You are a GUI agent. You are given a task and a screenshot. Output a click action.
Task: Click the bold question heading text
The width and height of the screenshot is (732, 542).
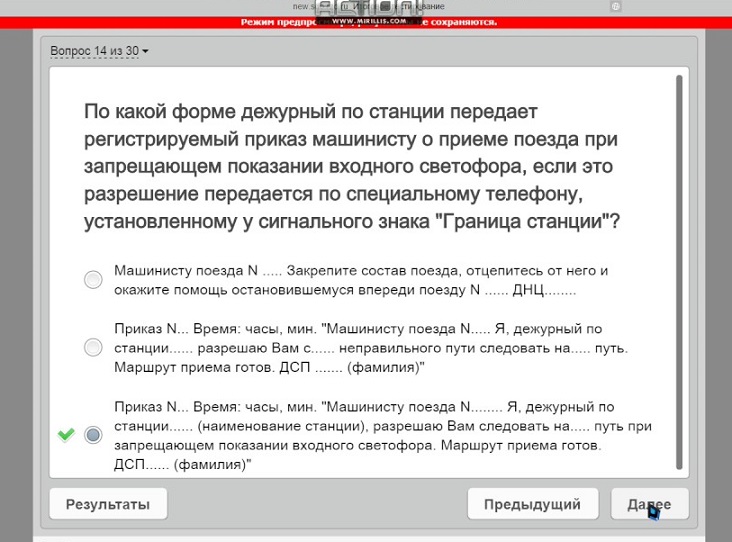pos(350,165)
